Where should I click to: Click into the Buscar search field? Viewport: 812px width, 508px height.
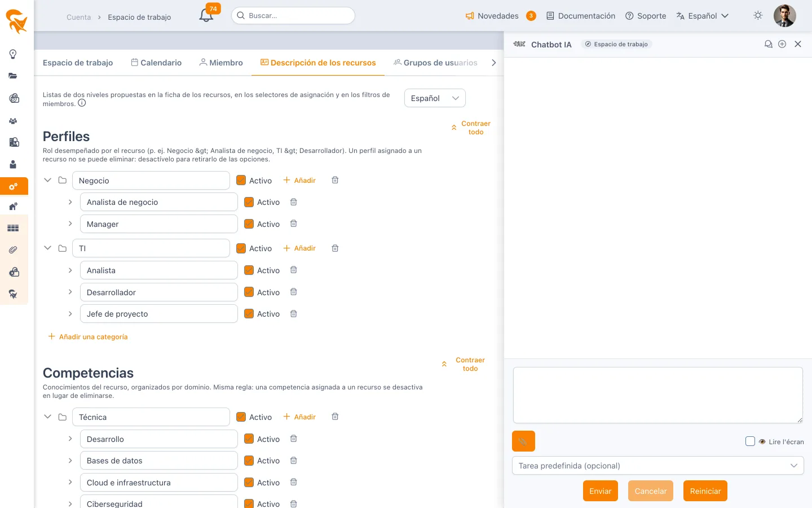coord(293,16)
